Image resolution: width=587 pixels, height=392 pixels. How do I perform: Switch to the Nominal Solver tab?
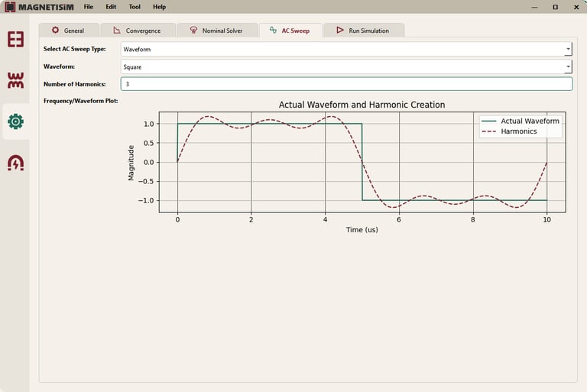point(218,31)
